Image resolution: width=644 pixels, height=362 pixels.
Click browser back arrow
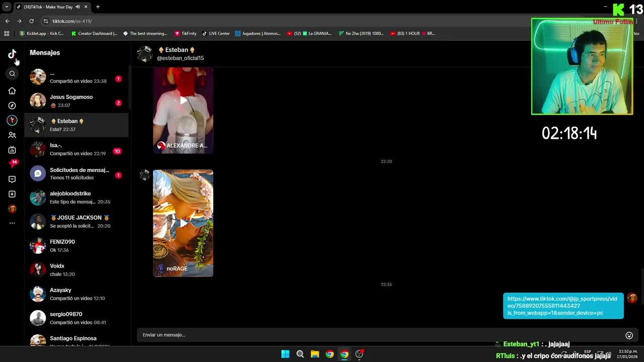click(x=7, y=21)
